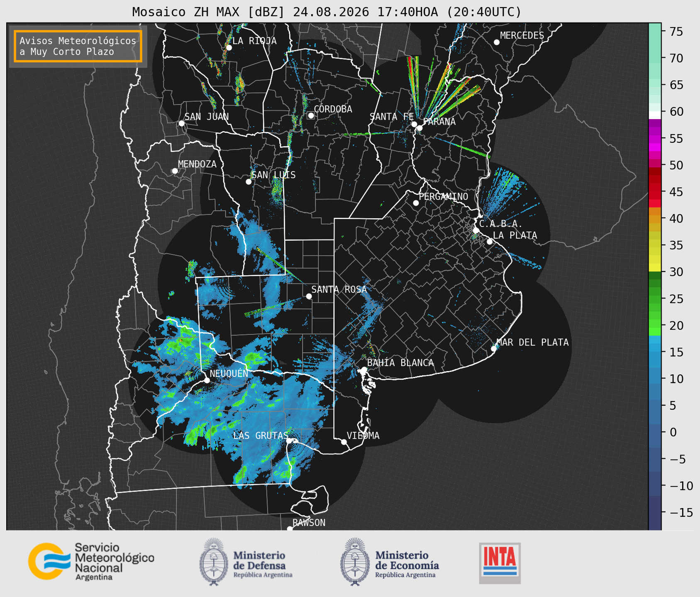Click the yellow 30 dBZ band on color scale
Image resolution: width=700 pixels, height=597 pixels.
tap(655, 268)
